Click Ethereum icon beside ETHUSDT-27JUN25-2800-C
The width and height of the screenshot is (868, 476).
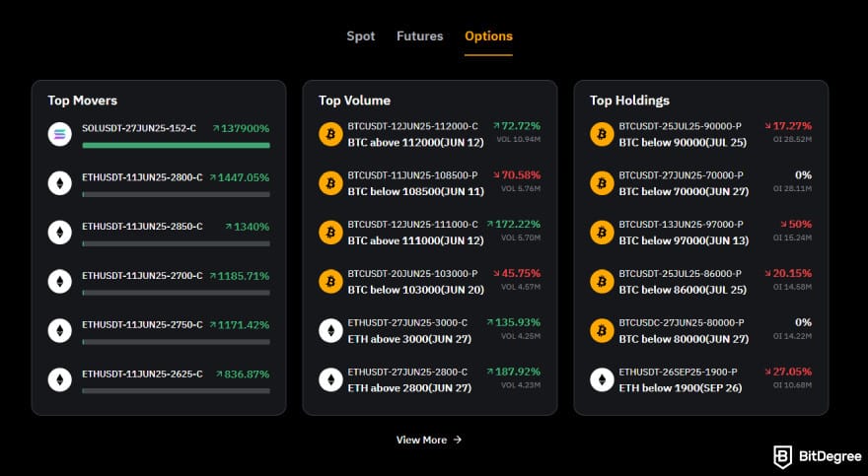(x=330, y=379)
